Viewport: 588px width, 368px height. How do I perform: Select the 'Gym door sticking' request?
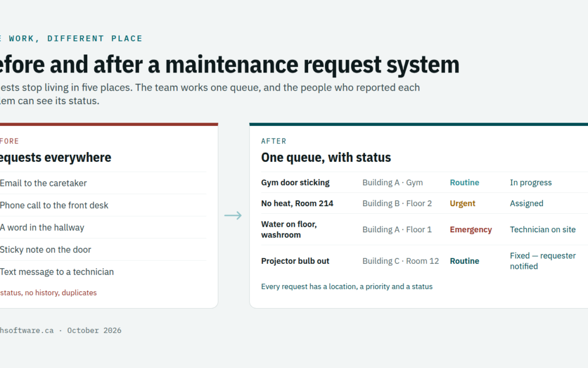coord(295,183)
